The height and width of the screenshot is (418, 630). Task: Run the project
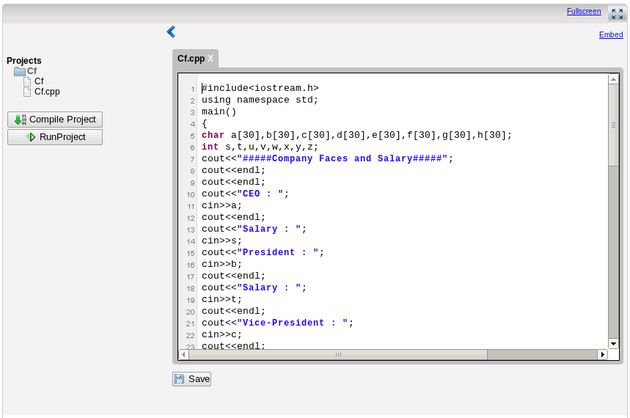point(55,137)
